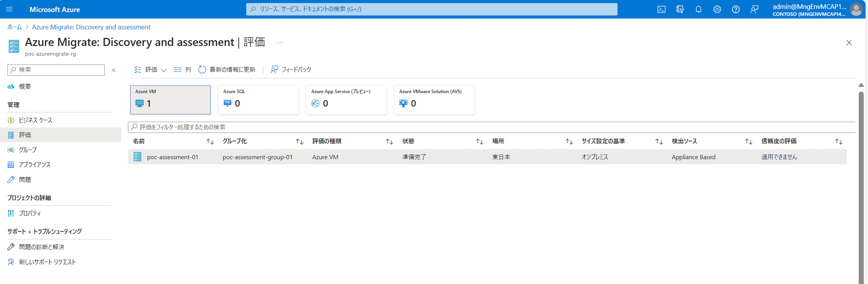The image size is (868, 284).
Task: Click the scrollbar up arrow
Action: (x=861, y=85)
